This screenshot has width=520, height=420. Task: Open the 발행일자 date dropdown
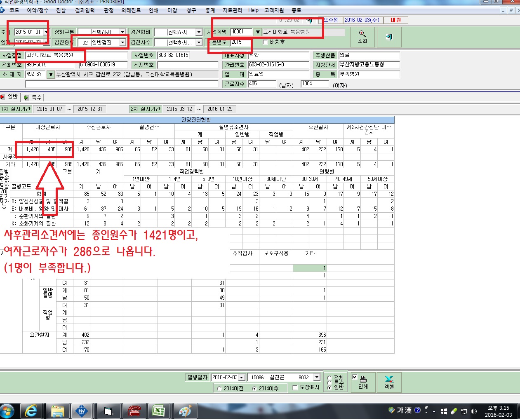242,378
